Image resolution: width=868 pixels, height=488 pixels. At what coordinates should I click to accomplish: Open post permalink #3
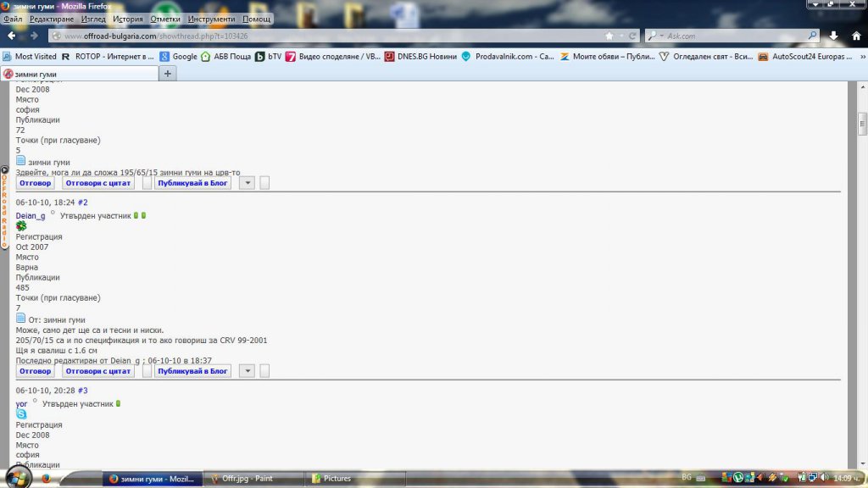pyautogui.click(x=82, y=391)
